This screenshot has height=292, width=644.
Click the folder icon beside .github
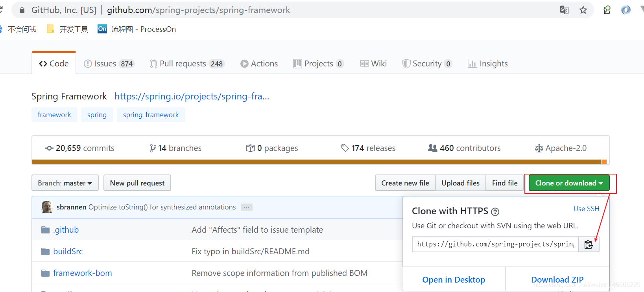click(x=46, y=230)
